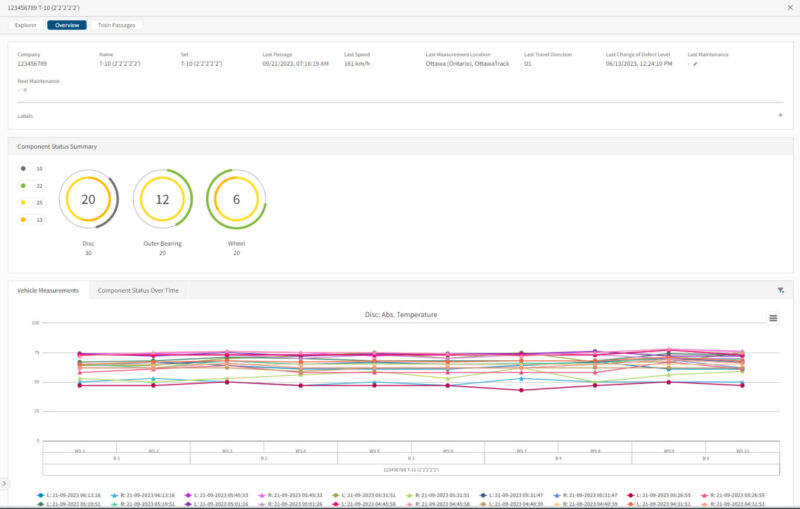The image size is (800, 509).
Task: Open the chart filter icon
Action: pyautogui.click(x=781, y=290)
